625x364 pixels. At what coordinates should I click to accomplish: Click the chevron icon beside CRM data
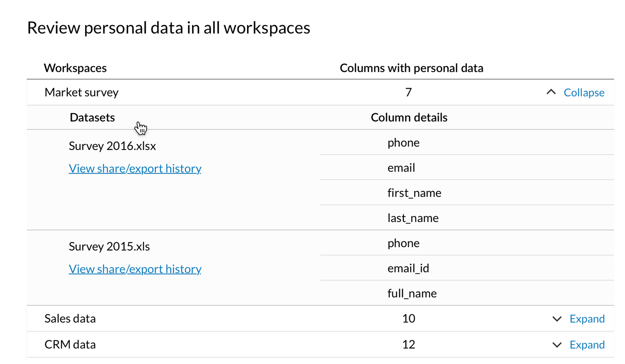pos(557,345)
